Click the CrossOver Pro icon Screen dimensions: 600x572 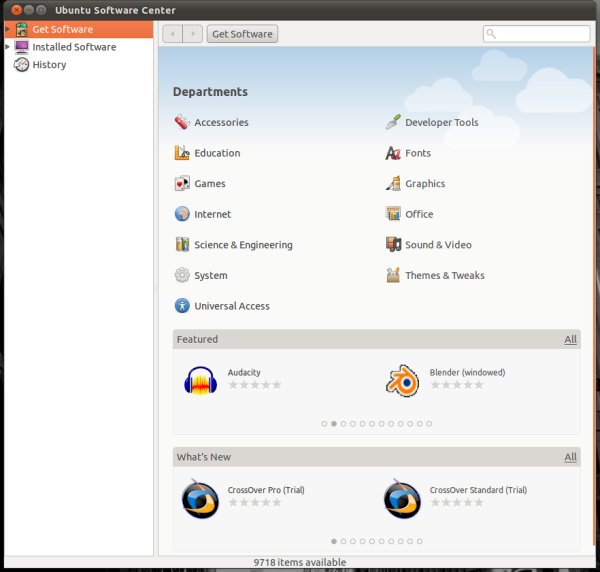coord(200,499)
